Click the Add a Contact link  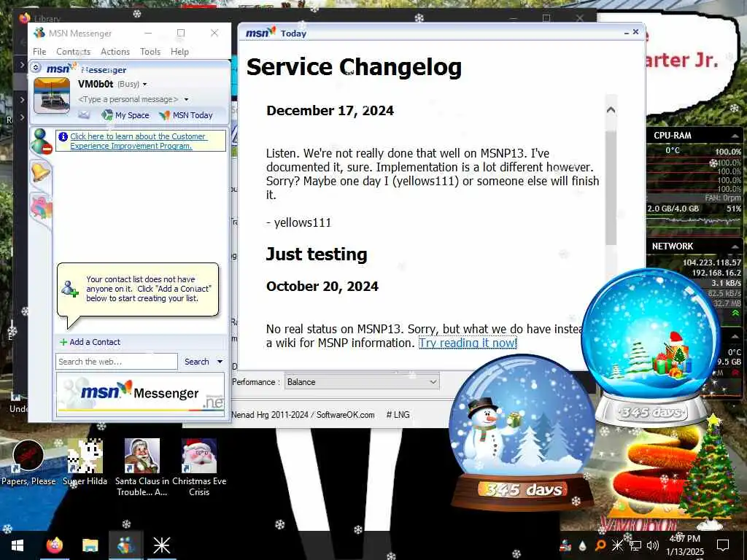pos(95,342)
